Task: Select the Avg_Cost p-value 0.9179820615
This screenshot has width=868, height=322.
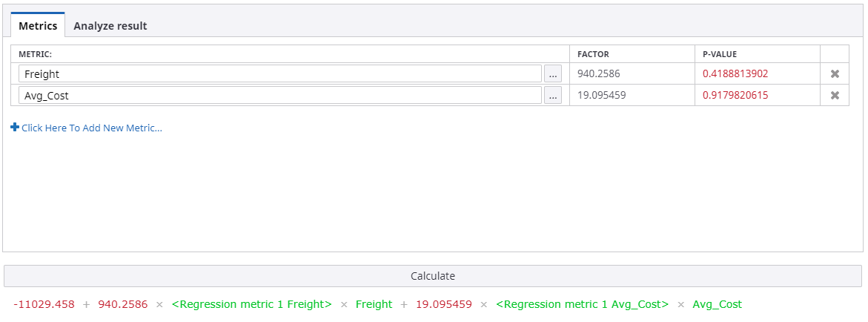Action: (735, 95)
